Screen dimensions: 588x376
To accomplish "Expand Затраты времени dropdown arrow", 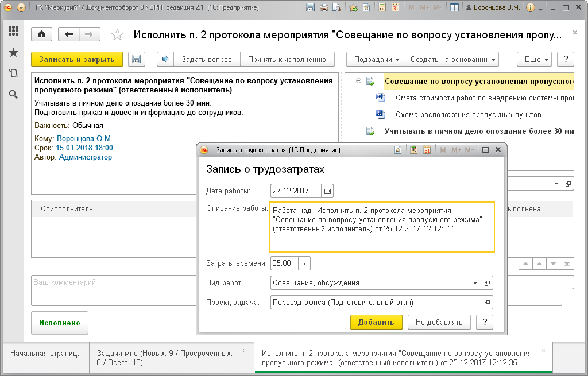I will click(304, 263).
